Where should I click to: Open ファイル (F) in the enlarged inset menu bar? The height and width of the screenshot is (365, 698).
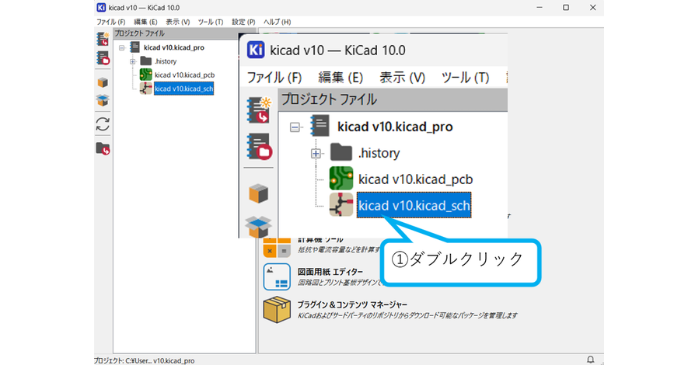click(274, 78)
